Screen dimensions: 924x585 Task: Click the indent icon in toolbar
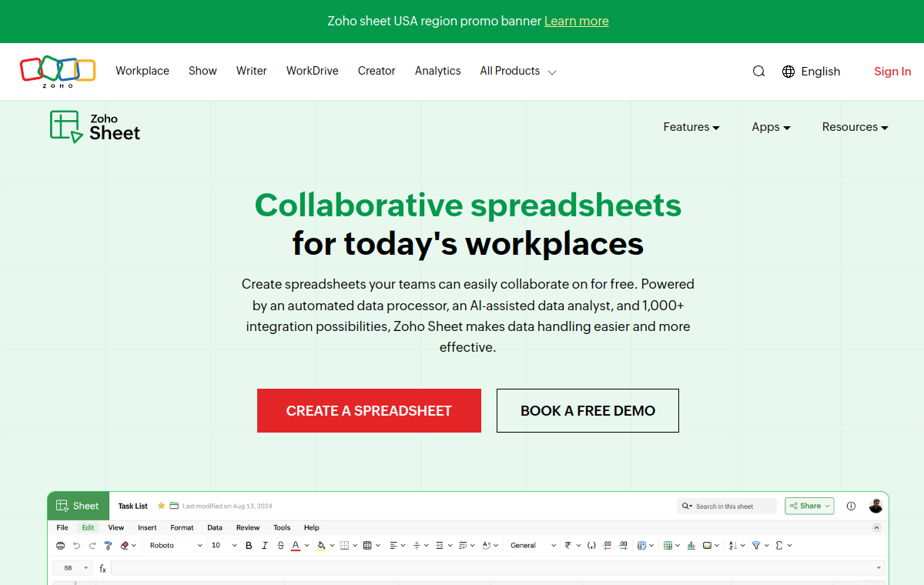(440, 546)
